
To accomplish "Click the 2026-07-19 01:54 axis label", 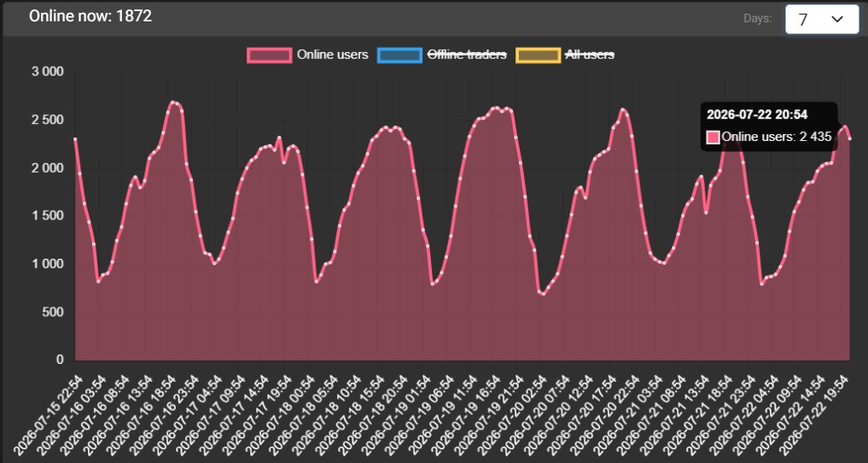I will click(397, 415).
